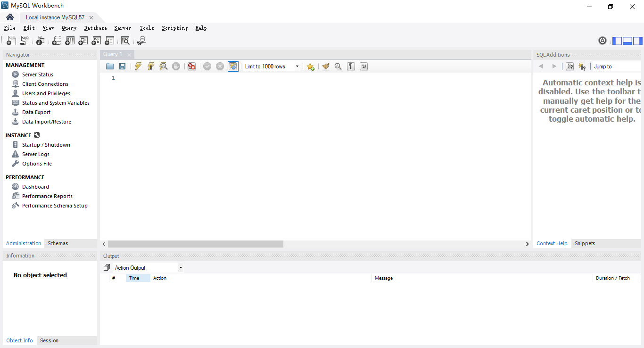Close the Local instance MySQL57 tab
The height and width of the screenshot is (348, 644).
91,17
